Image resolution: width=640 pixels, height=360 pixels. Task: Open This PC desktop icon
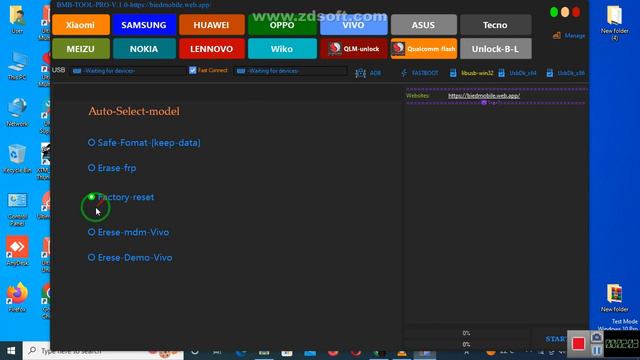point(17,66)
